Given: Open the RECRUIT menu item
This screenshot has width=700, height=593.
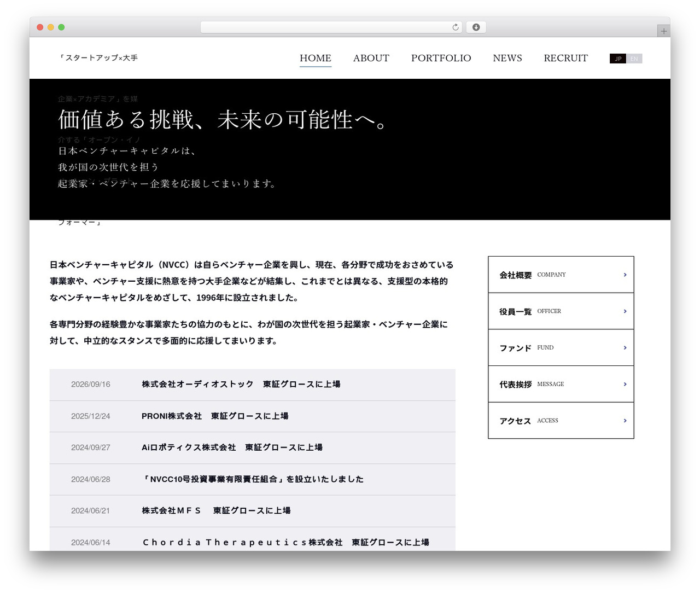Looking at the screenshot, I should click(x=566, y=58).
